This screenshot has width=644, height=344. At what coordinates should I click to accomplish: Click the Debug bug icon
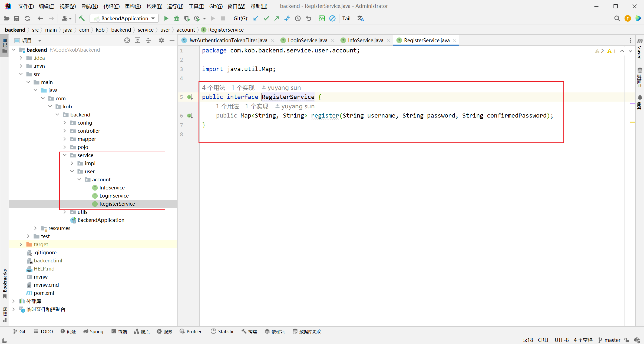[x=177, y=18]
